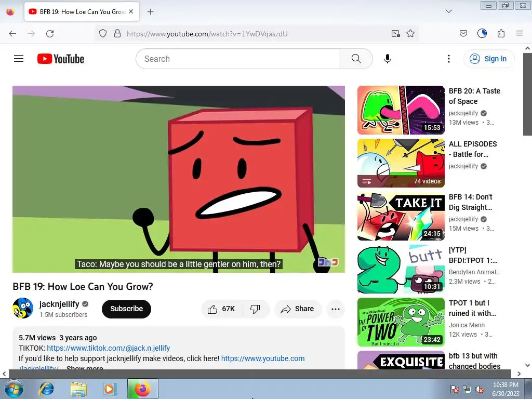This screenshot has width=532, height=399.
Task: Click the Jonica Mann channel name
Action: click(x=467, y=325)
